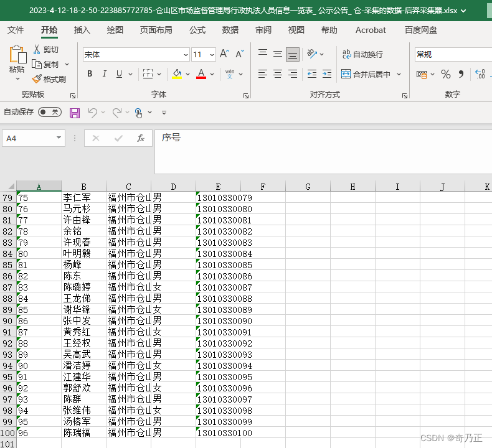Open the font name 宋体 dropdown
Viewport: 492px width, 448px height.
pos(186,55)
